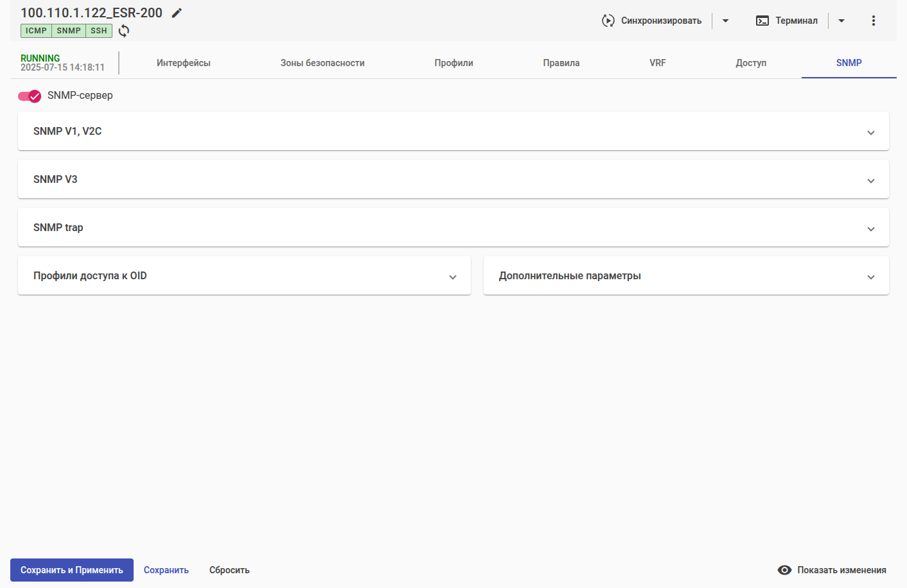Image resolution: width=907 pixels, height=588 pixels.
Task: Open the three-dot more options menu
Action: [873, 21]
